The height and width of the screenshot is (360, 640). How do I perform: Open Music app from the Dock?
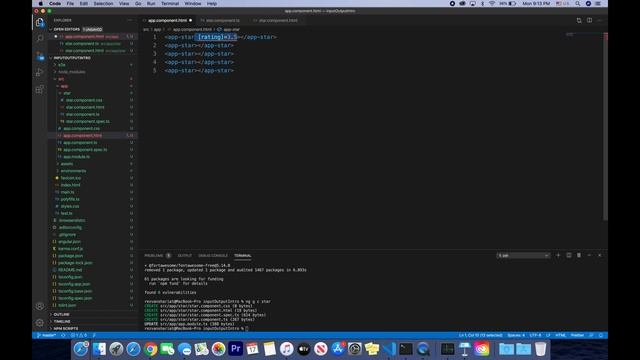pyautogui.click(x=287, y=349)
